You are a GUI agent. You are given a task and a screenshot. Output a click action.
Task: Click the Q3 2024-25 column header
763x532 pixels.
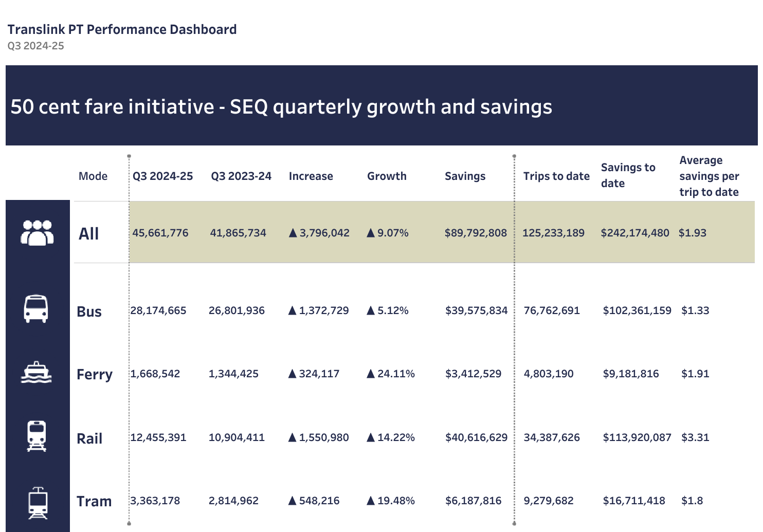point(163,176)
